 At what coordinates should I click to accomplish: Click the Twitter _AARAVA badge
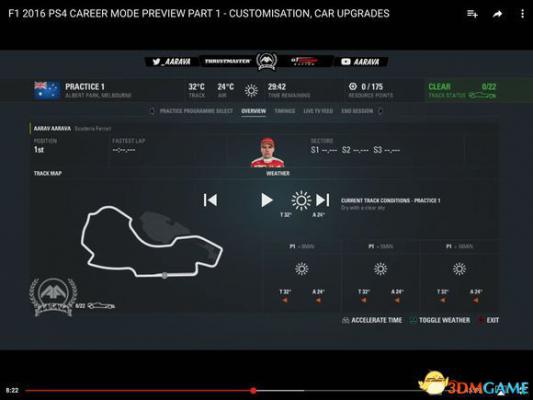click(x=172, y=62)
